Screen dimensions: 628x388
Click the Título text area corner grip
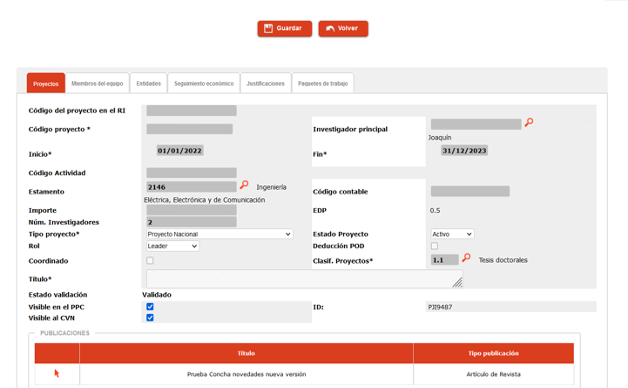coord(457,283)
